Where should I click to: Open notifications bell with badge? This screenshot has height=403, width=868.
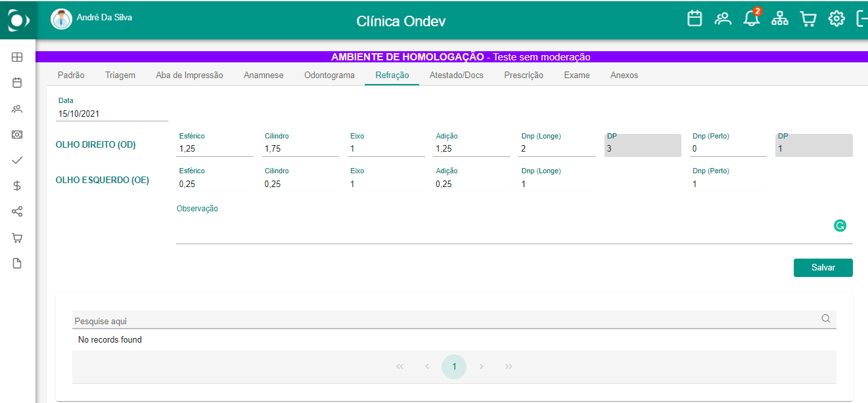(752, 18)
